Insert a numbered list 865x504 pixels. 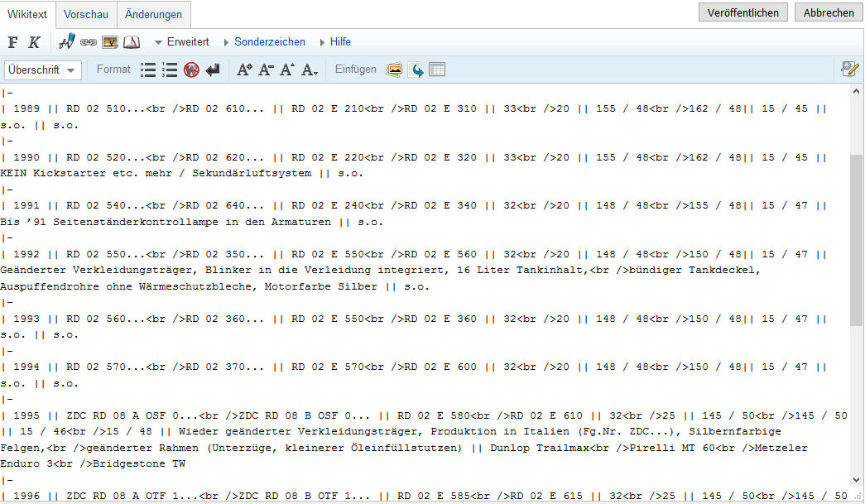[x=170, y=70]
